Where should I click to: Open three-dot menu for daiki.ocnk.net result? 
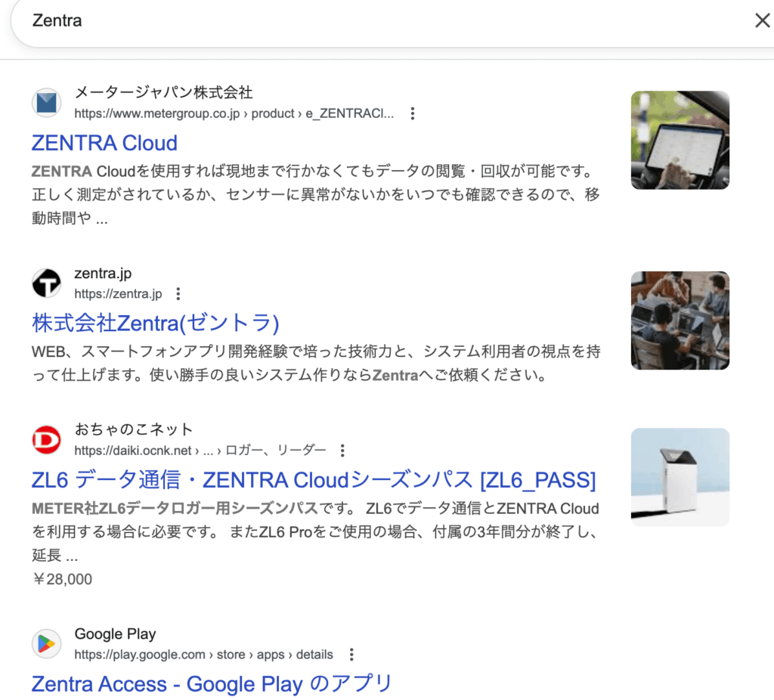342,451
